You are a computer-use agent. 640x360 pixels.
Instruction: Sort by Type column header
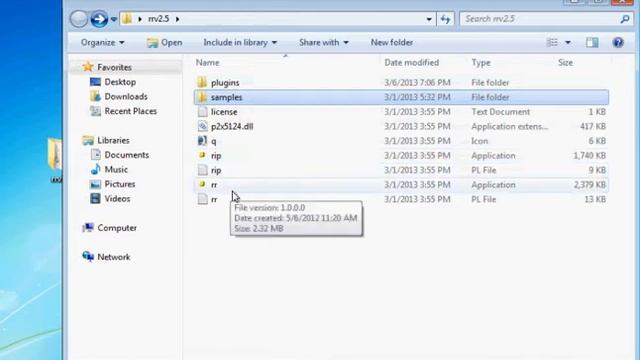click(x=481, y=62)
